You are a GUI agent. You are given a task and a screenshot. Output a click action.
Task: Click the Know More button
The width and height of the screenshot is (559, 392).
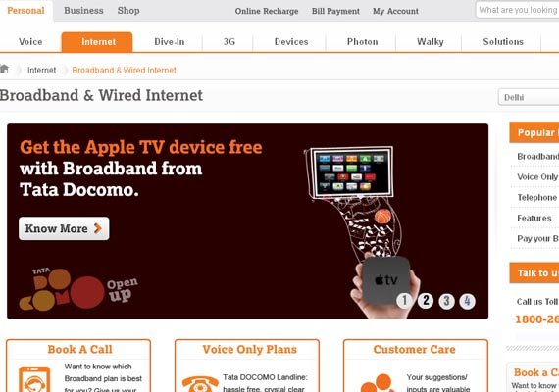pyautogui.click(x=64, y=228)
